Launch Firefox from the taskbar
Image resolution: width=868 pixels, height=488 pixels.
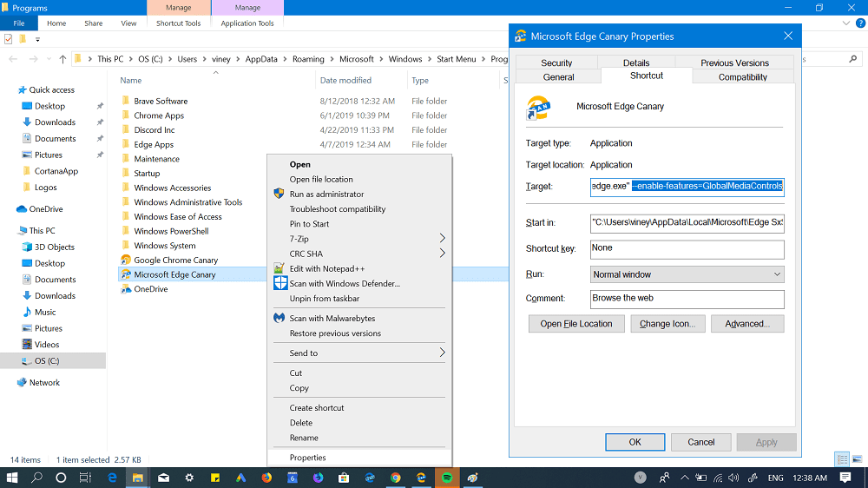tap(266, 478)
